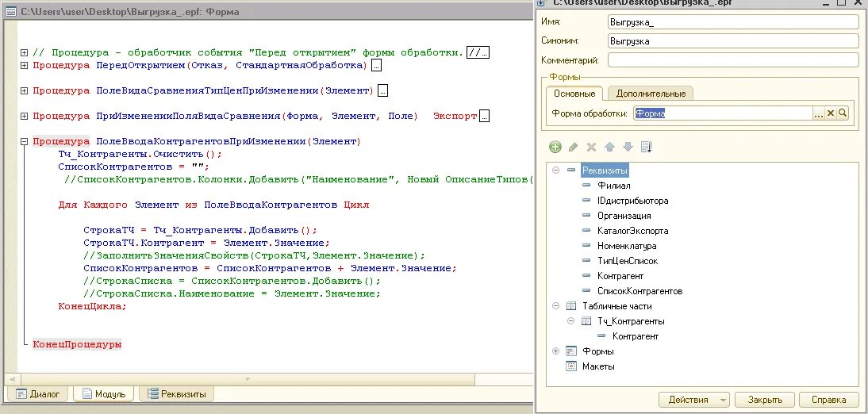Screen dimensions: 868x414
Task: Click the Форма обработки field
Action: click(723, 113)
